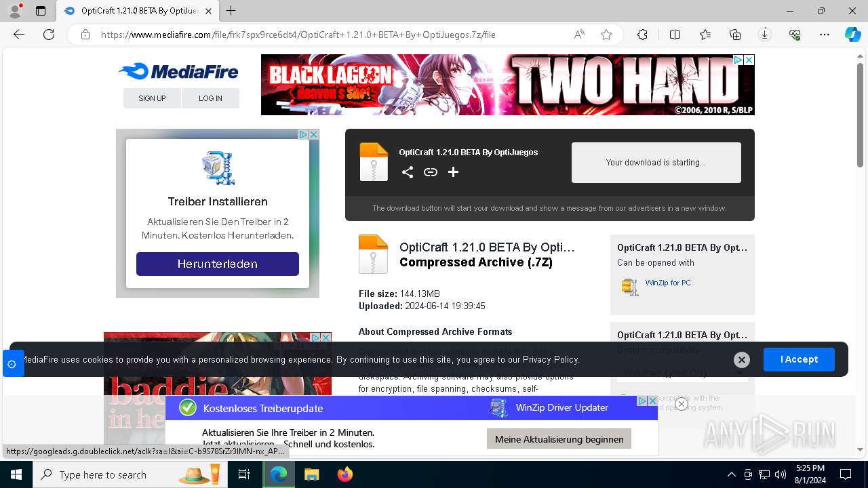868x488 pixels.
Task: Open tab actions menu icon
Action: (41, 11)
